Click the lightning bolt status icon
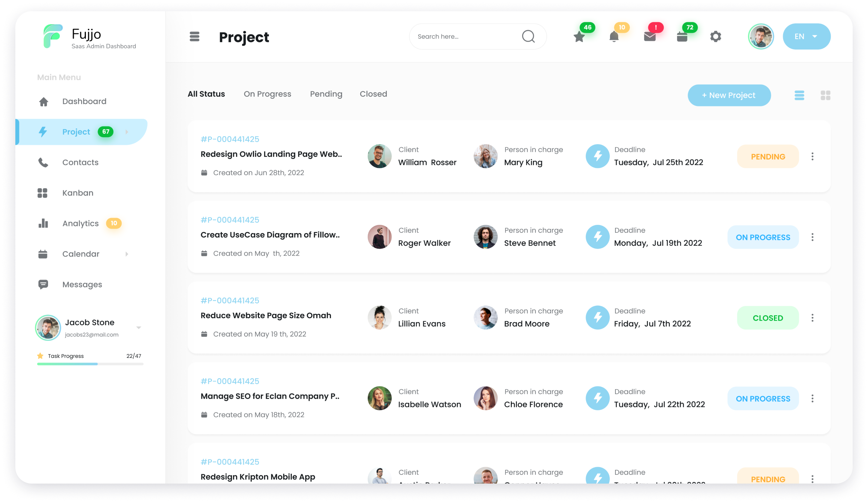The image size is (868, 503). pyautogui.click(x=597, y=156)
